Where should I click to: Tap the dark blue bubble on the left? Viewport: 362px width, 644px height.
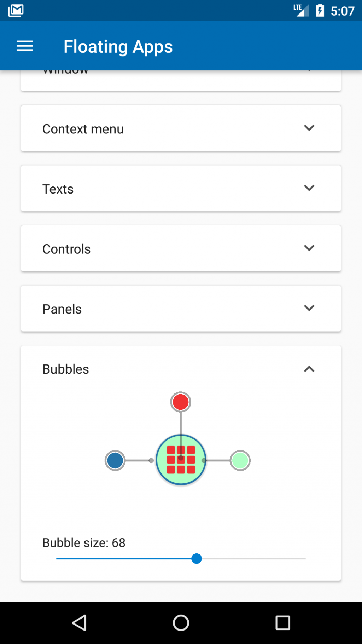(x=115, y=460)
